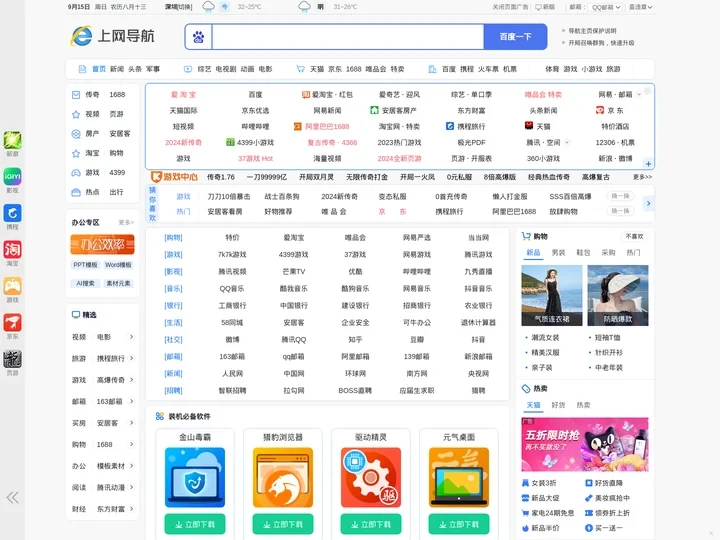Image resolution: width=720 pixels, height=540 pixels.
Task: Download 元气桌面 via 立即下载 button
Action: (459, 524)
